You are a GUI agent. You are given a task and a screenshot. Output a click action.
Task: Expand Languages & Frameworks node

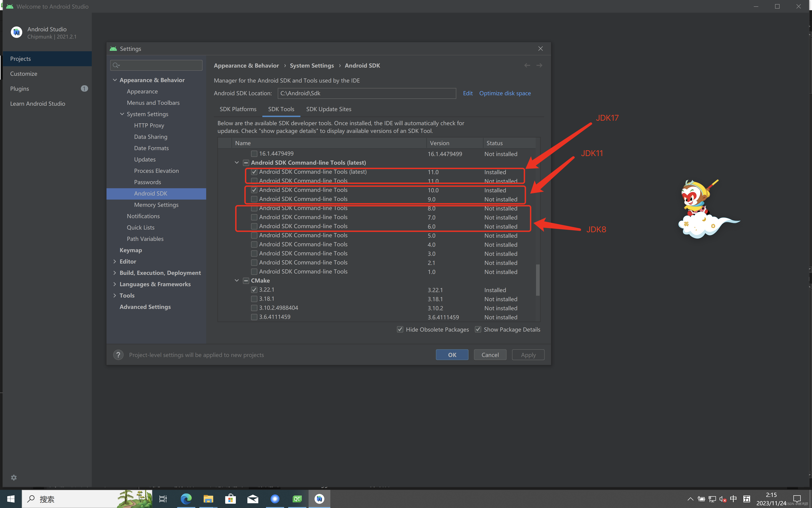tap(115, 284)
